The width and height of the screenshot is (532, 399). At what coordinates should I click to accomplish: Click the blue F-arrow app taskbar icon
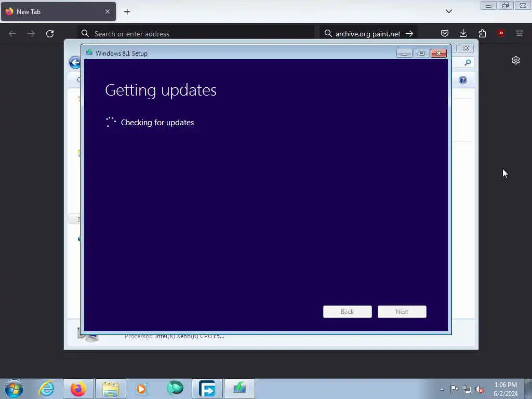(207, 389)
